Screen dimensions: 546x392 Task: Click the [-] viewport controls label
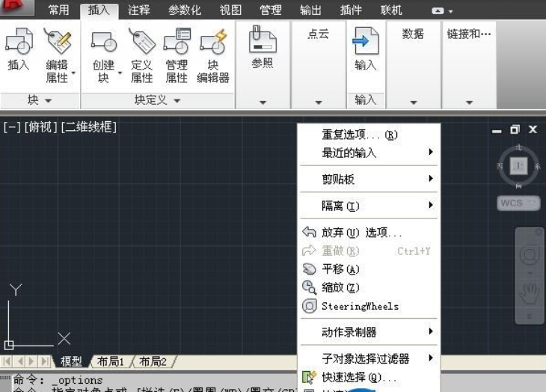(12, 127)
